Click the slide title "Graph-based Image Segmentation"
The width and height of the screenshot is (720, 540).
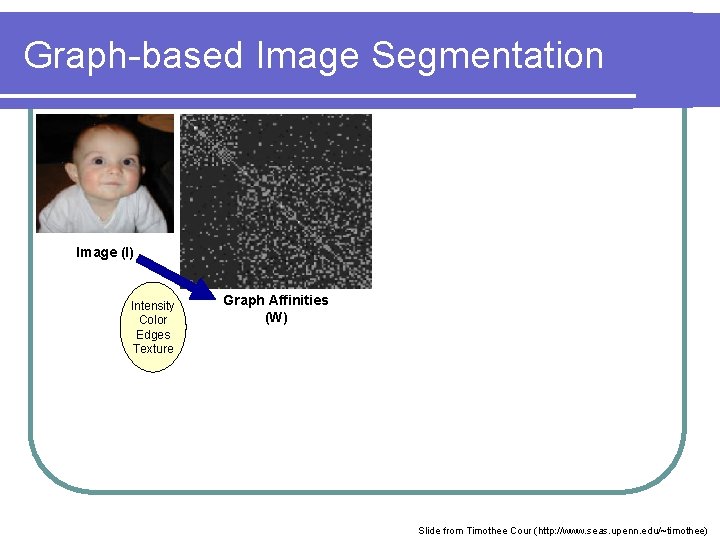313,56
